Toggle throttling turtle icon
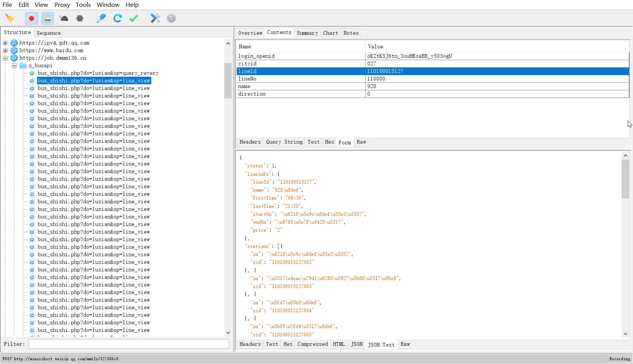This screenshot has width=633, height=364. (64, 18)
